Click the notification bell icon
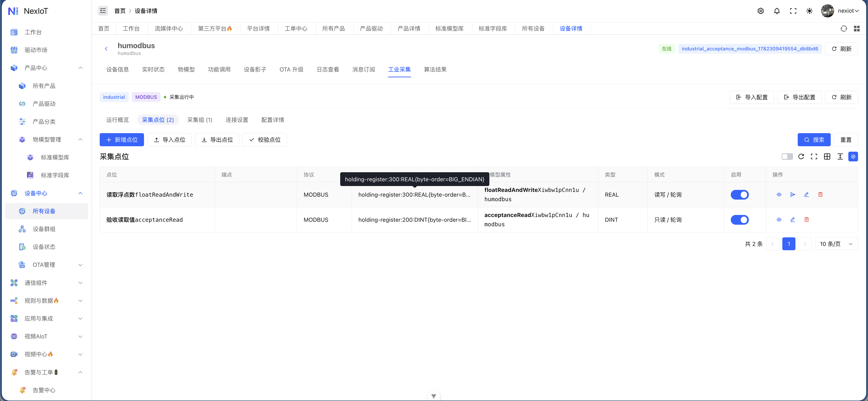This screenshot has width=868, height=401. click(777, 11)
